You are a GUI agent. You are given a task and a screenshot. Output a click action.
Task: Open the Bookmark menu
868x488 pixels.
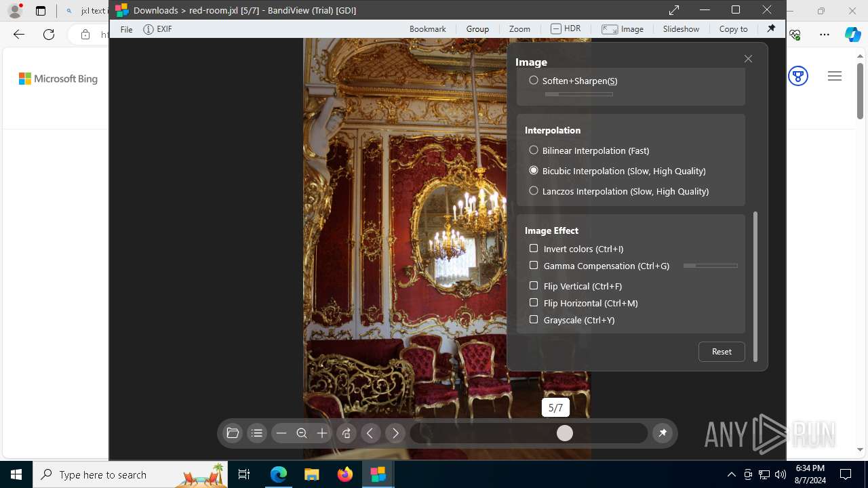click(428, 29)
